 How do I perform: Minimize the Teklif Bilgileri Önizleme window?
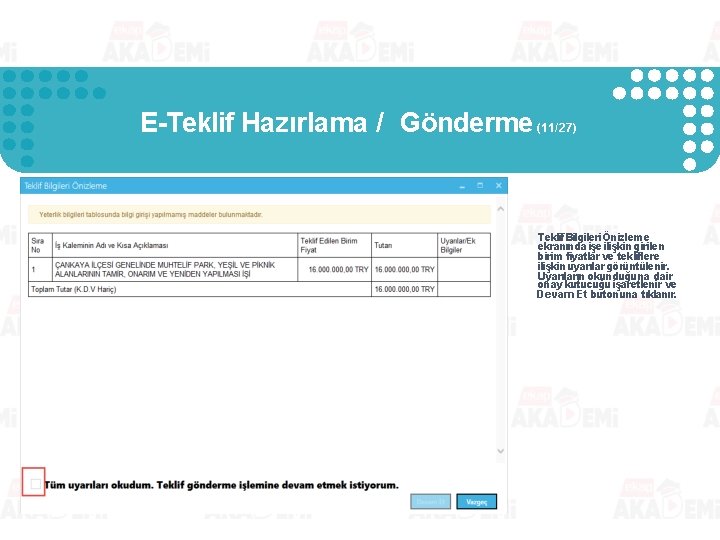tap(462, 186)
